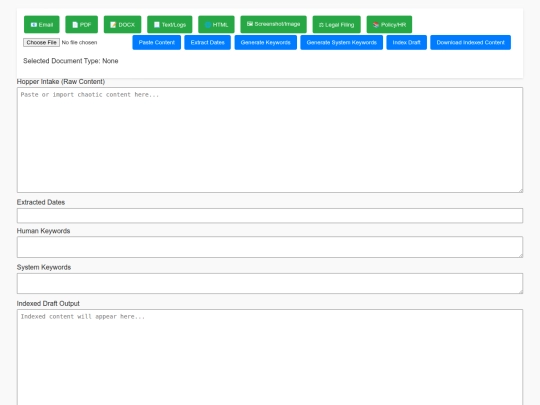Click the 'Human Keywords' label
The width and height of the screenshot is (540, 405).
tap(43, 231)
